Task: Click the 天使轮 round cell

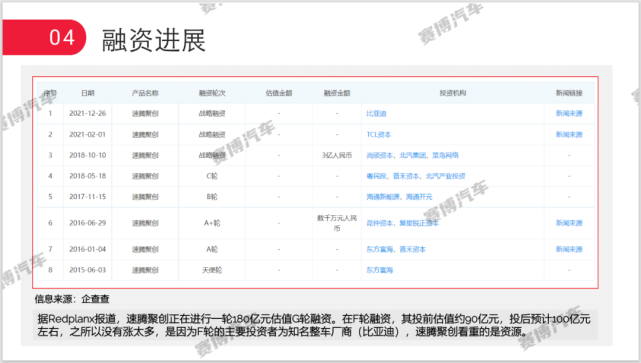Action: (212, 270)
